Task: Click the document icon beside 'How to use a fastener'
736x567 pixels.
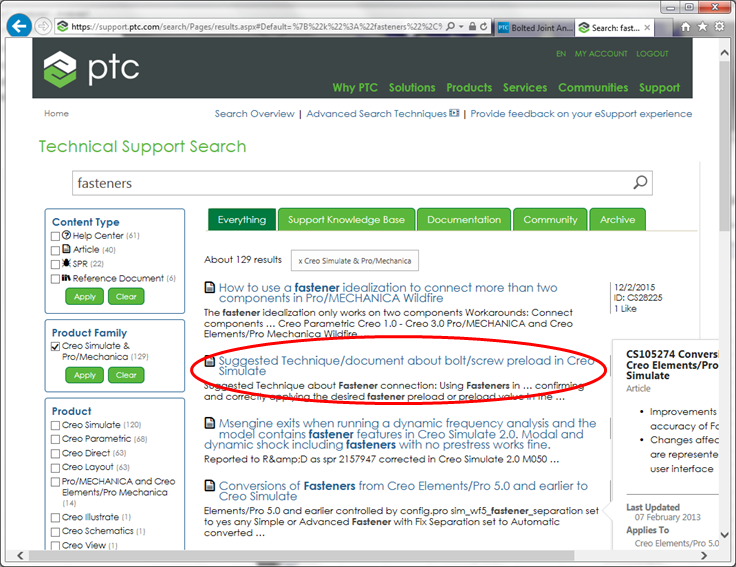Action: (210, 287)
